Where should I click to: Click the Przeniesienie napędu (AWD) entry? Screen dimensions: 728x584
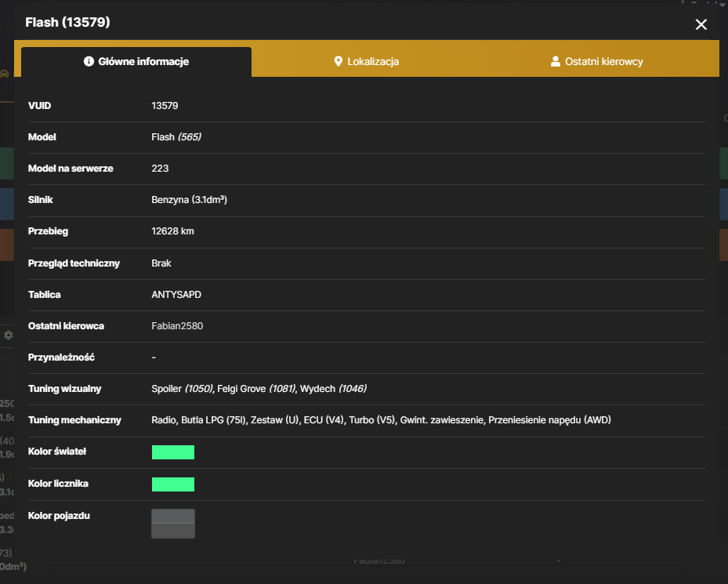[x=549, y=420]
